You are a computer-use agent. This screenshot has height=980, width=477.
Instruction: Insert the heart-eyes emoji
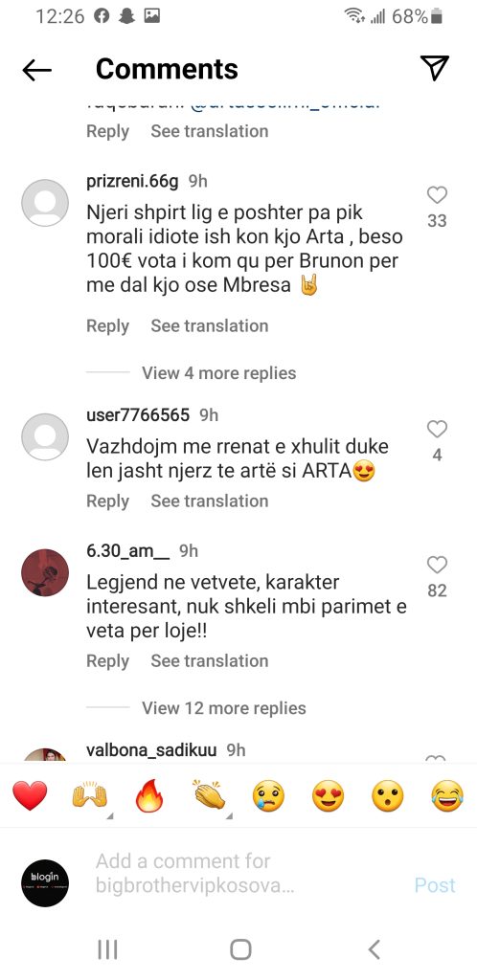329,797
